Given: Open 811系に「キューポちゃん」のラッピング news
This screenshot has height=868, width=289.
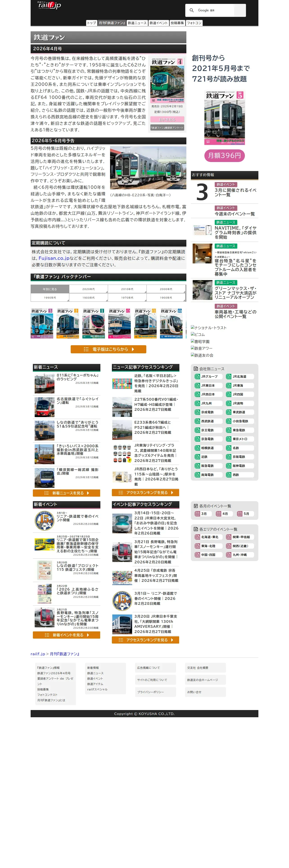Looking at the screenshot, I should 77,377.
